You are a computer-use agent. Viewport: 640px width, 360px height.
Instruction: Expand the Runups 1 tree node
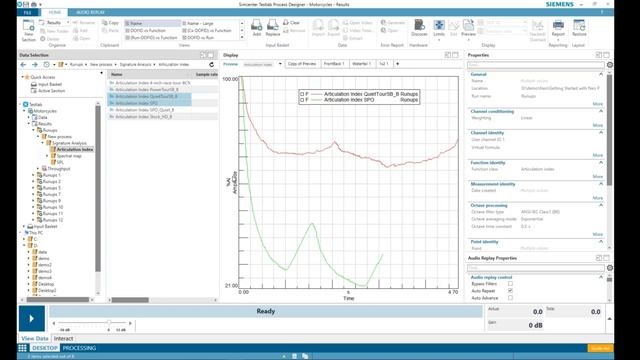(33, 175)
